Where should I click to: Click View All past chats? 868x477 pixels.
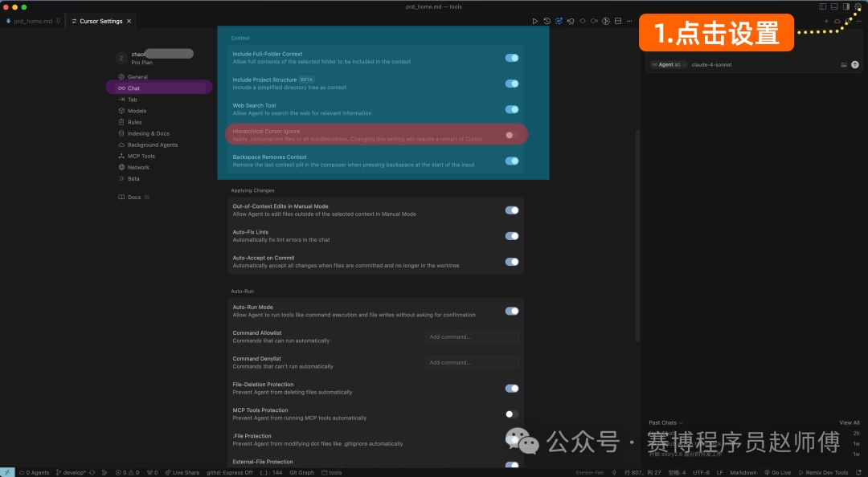(850, 422)
